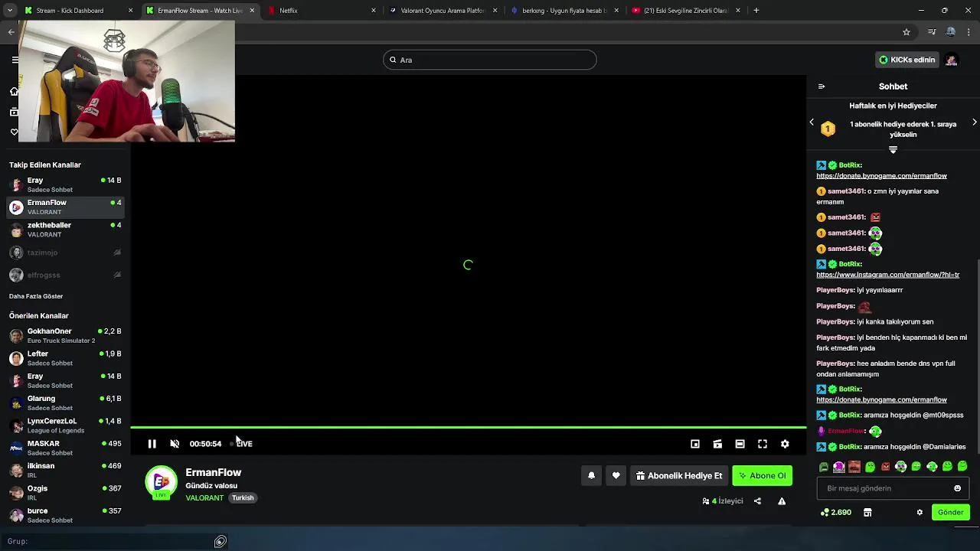Open zektheballer channel

(x=65, y=230)
